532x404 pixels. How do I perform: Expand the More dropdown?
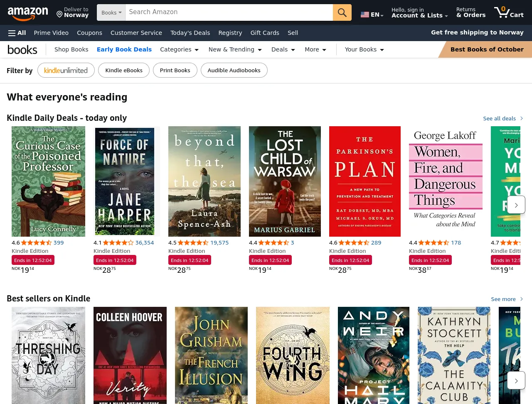pyautogui.click(x=315, y=49)
